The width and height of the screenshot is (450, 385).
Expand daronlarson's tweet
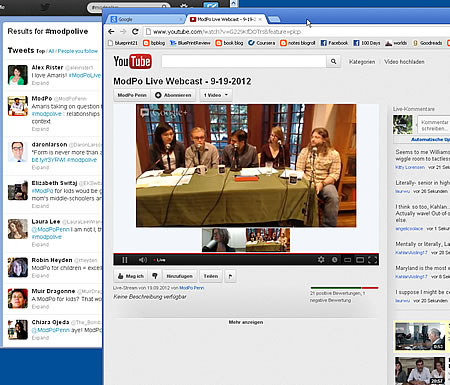tap(40, 167)
